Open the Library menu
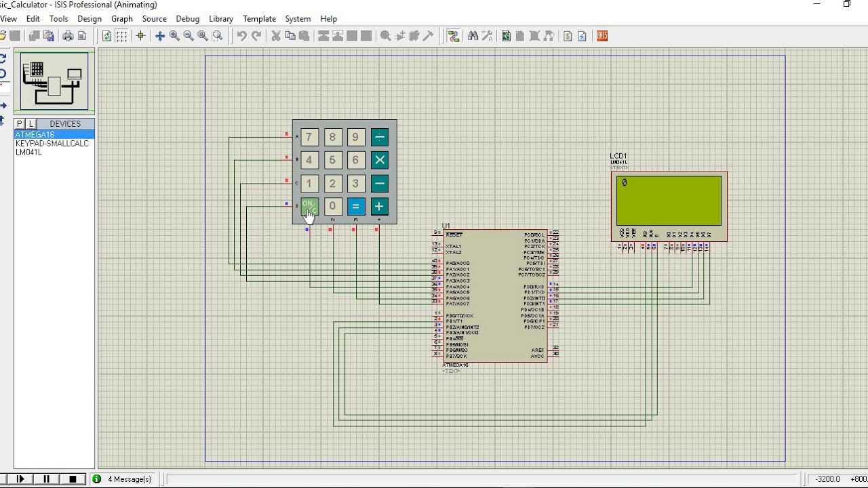 tap(221, 19)
